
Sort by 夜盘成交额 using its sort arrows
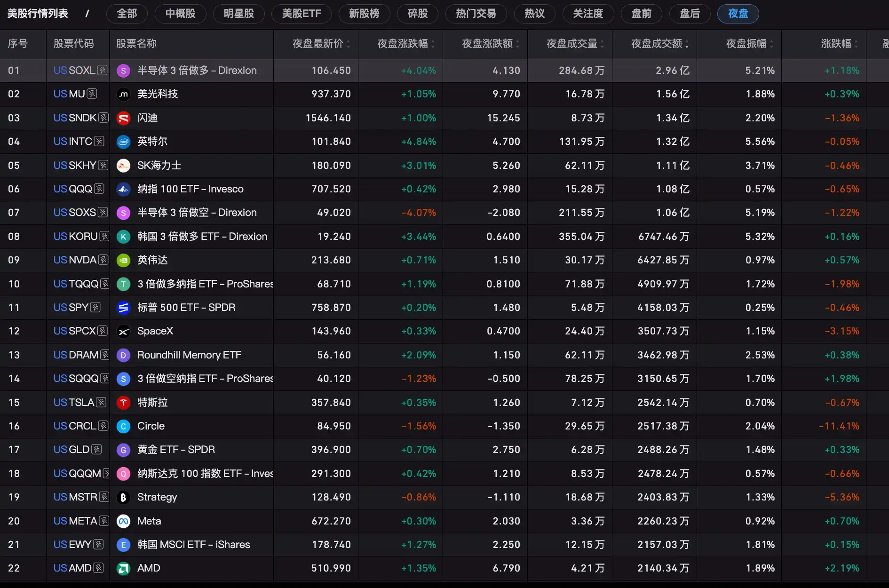click(687, 44)
